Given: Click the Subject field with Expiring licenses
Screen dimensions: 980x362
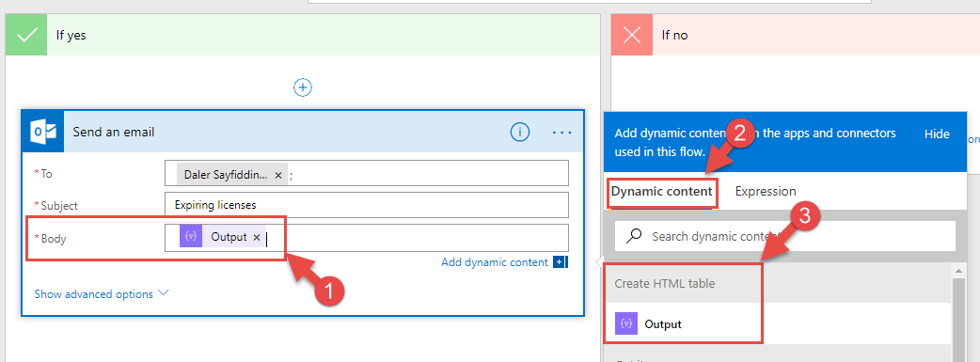Looking at the screenshot, I should (x=367, y=205).
